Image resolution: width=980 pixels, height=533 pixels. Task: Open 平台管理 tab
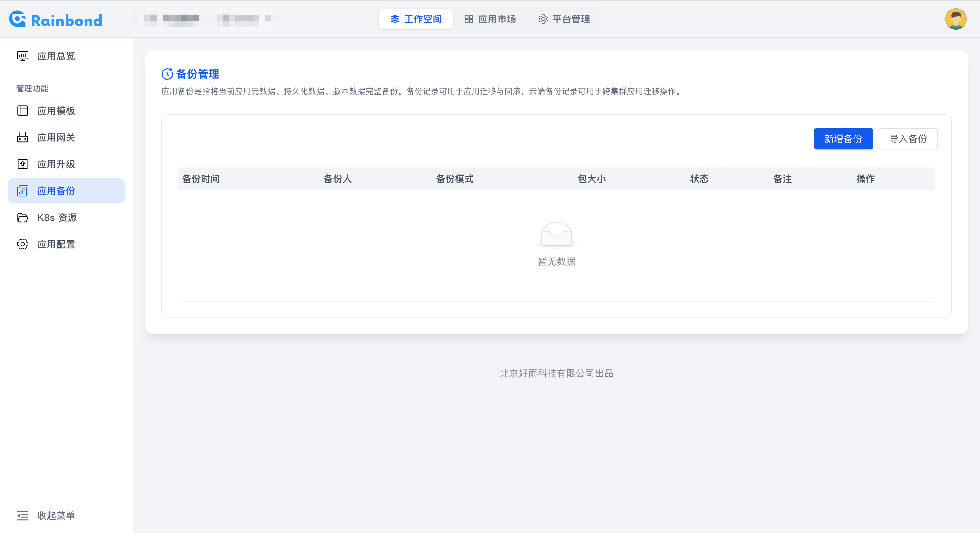(564, 19)
